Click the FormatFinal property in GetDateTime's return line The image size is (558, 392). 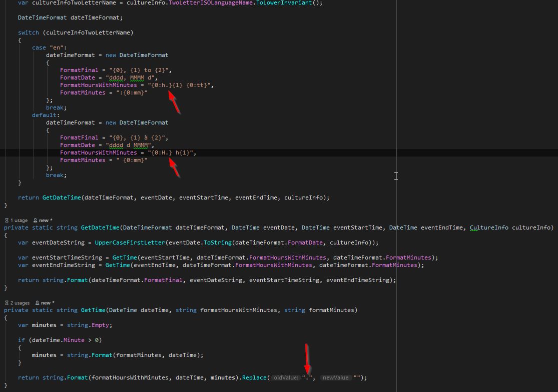[x=163, y=279]
